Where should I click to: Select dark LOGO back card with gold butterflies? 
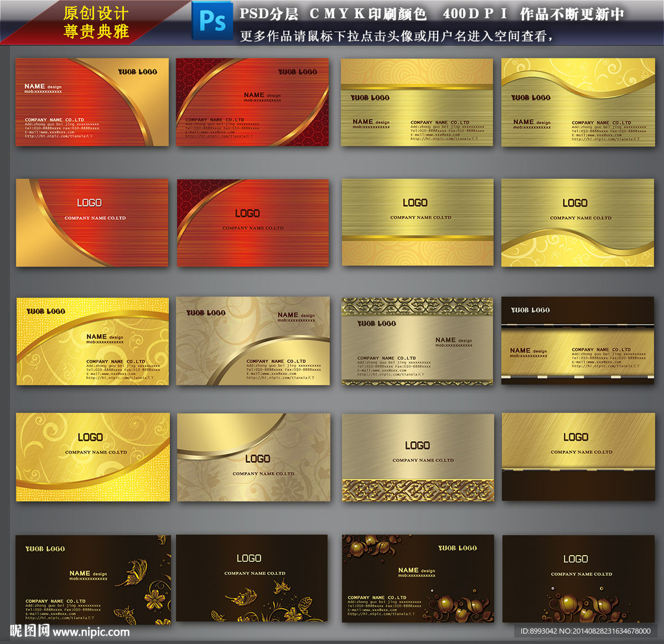pyautogui.click(x=252, y=578)
